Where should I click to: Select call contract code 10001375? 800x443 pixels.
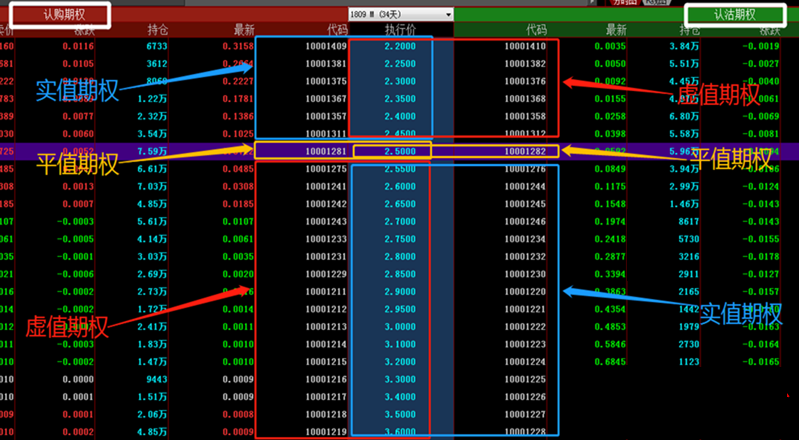[326, 81]
